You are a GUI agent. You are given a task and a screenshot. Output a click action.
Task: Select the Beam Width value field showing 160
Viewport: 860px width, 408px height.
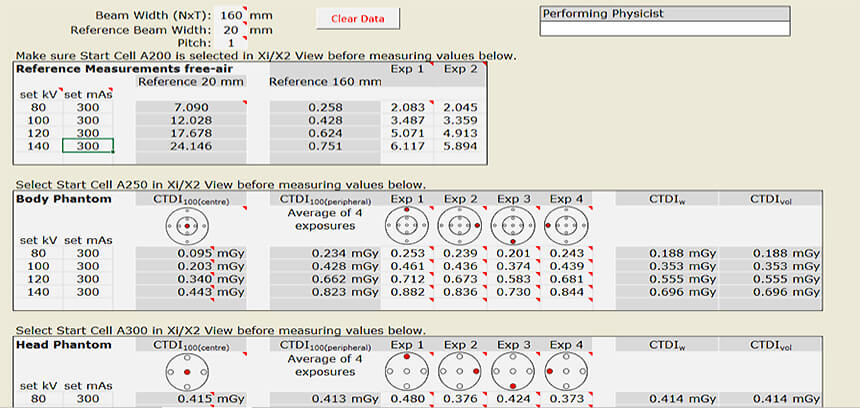[230, 16]
